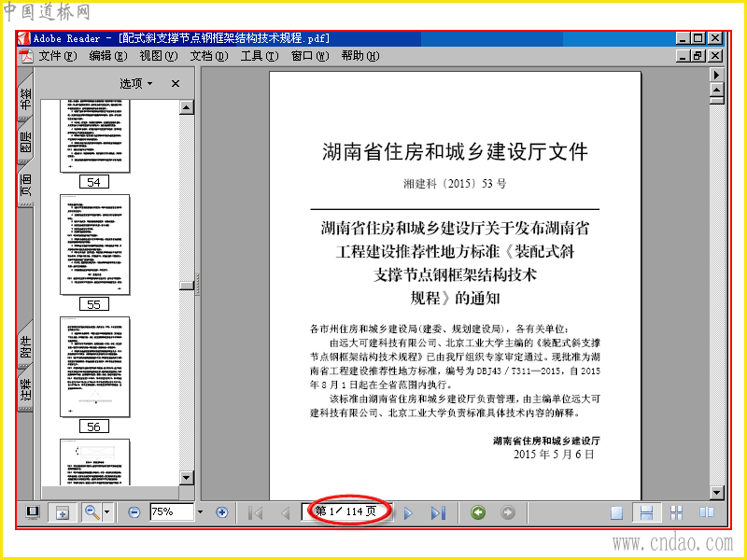This screenshot has height=560, width=747.
Task: Open the zoom tool dropdown arrow
Action: pos(106,512)
